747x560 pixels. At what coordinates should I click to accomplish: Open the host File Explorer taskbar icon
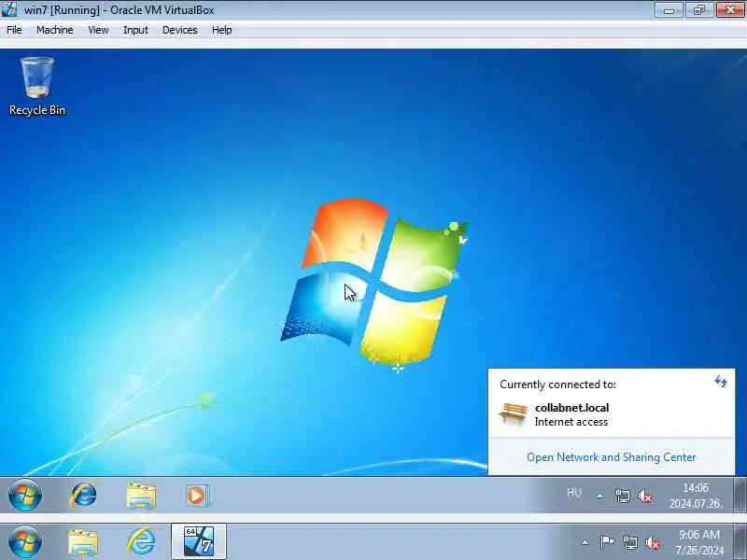pos(83,542)
